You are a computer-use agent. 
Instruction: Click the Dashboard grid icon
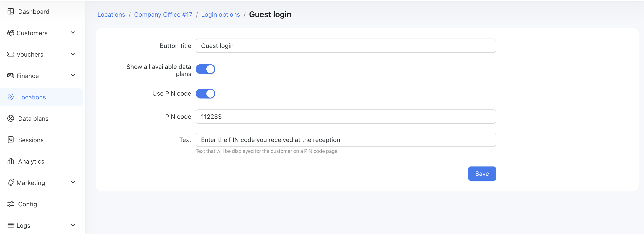click(10, 12)
